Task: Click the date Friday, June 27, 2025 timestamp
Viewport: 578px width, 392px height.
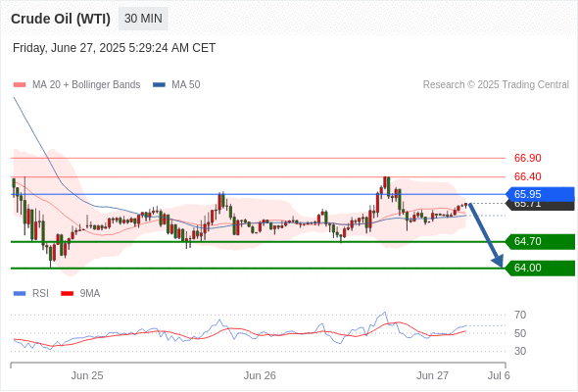Action: point(114,48)
